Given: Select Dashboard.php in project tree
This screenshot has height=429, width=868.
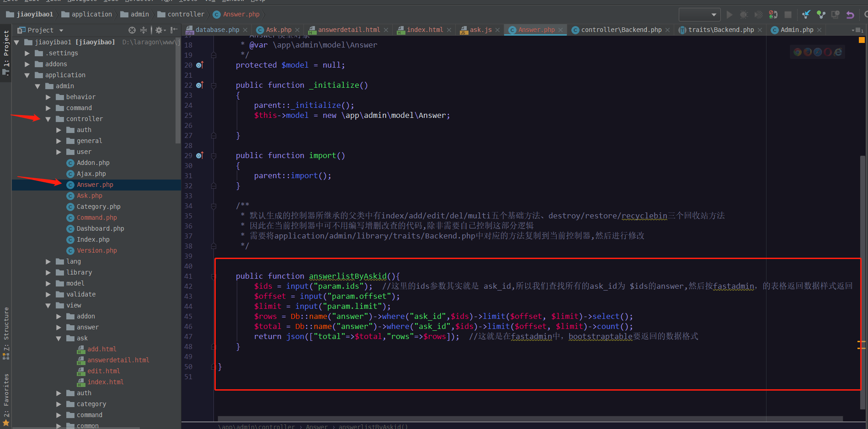Looking at the screenshot, I should coord(100,229).
